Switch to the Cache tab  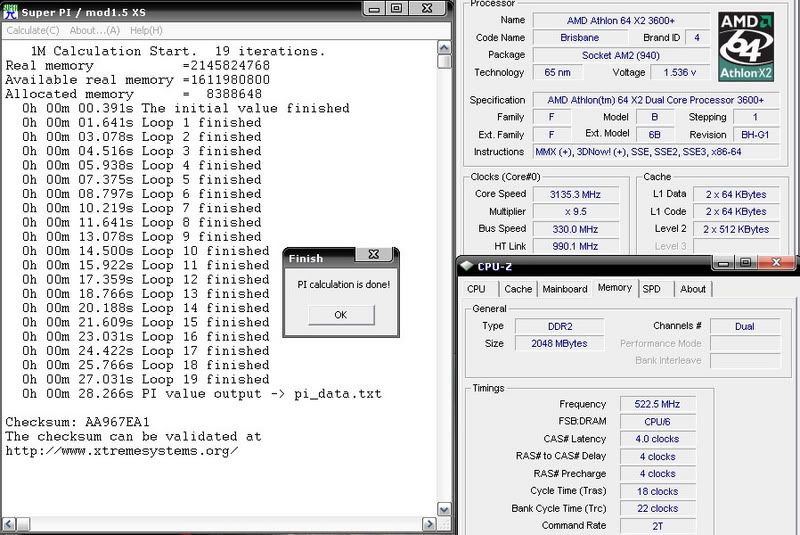[x=518, y=289]
